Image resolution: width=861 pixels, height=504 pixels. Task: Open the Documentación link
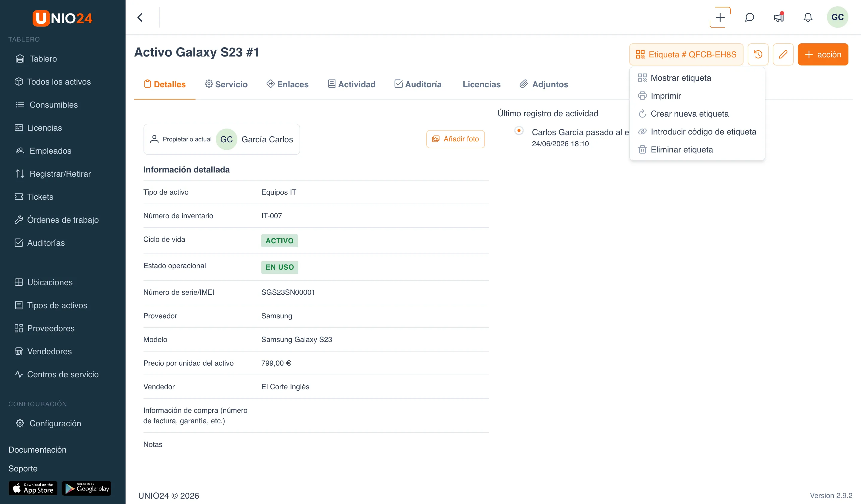tap(37, 450)
